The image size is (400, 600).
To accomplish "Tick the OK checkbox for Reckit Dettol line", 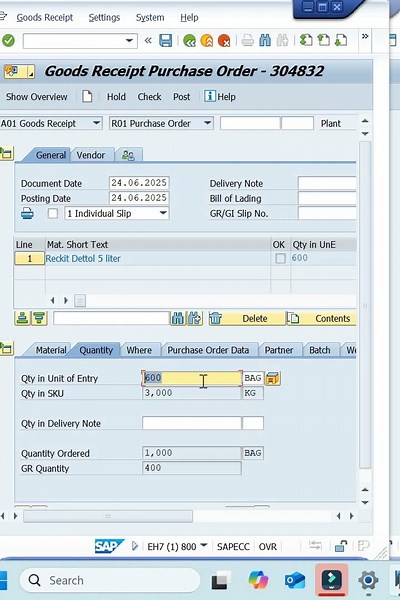I will click(x=280, y=259).
